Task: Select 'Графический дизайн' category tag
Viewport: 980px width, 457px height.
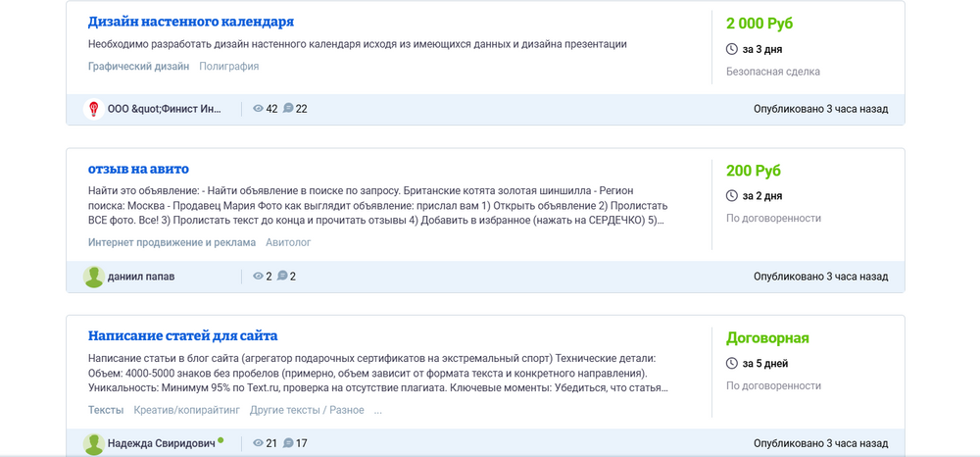Action: tap(138, 67)
